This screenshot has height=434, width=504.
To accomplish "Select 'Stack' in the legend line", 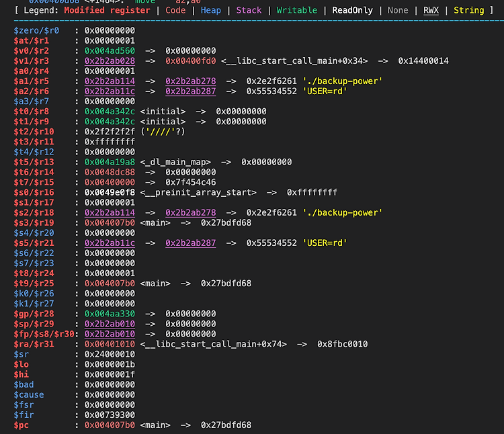I will [249, 10].
